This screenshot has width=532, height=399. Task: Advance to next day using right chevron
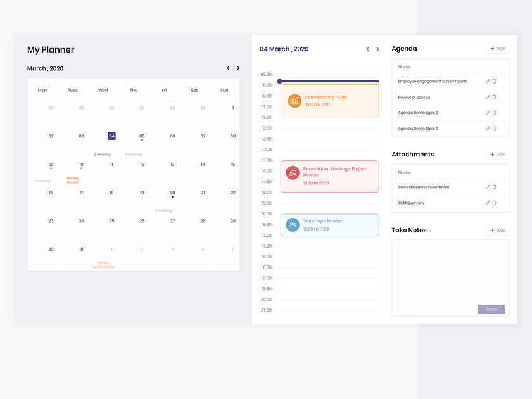377,49
